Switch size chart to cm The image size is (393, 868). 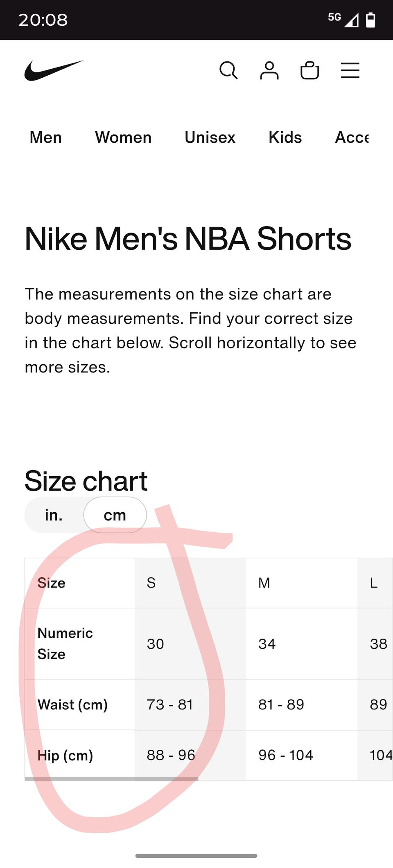115,515
